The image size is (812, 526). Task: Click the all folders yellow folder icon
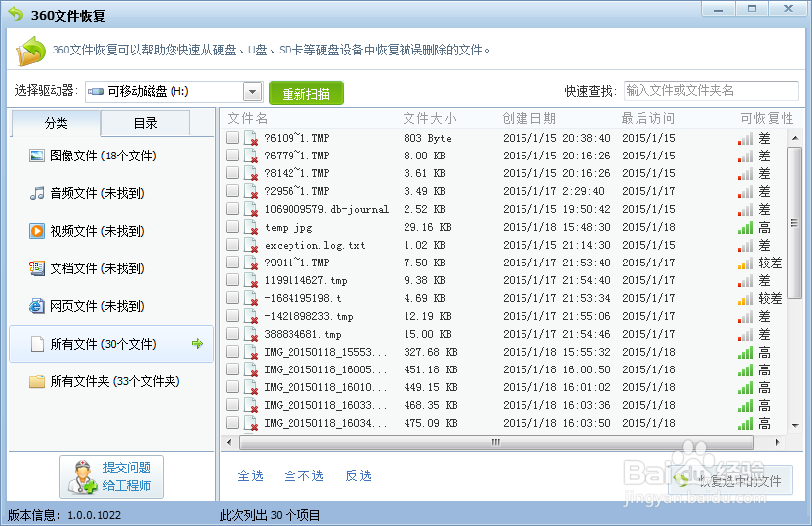(x=37, y=381)
